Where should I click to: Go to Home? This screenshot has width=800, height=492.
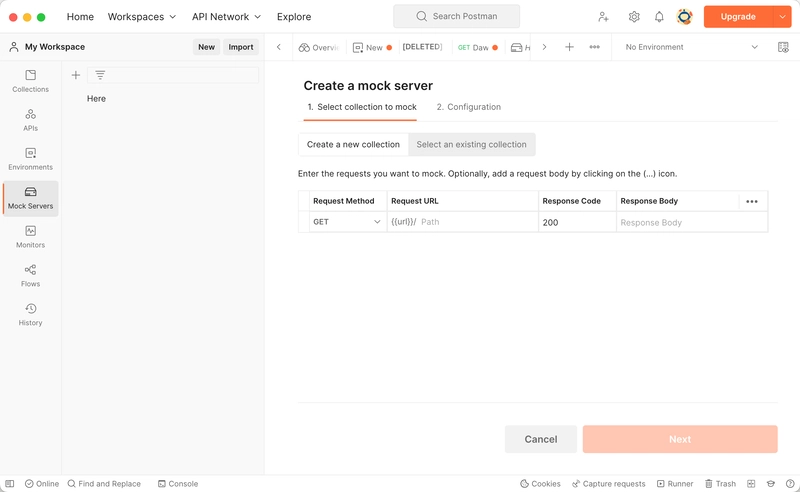coord(80,17)
